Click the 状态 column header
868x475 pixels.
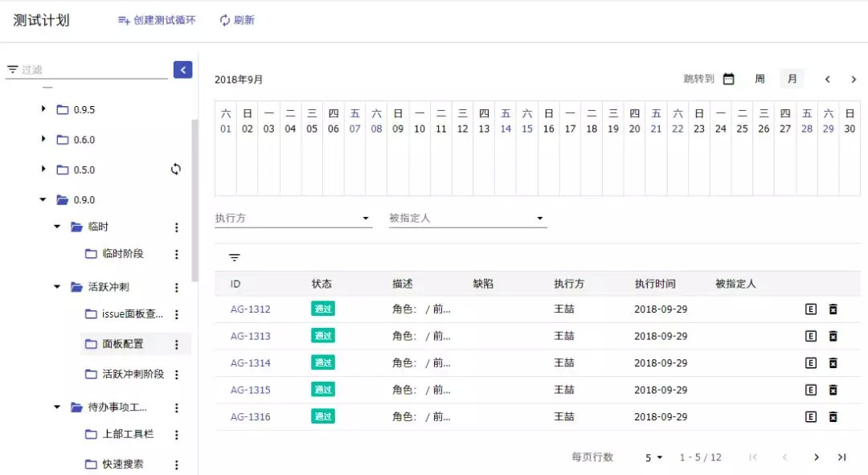point(321,284)
